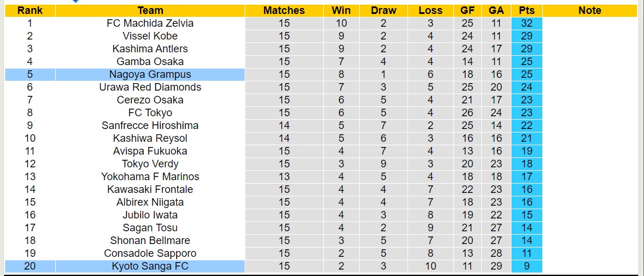This screenshot has height=276, width=644.
Task: Select the Note column header
Action: (x=590, y=10)
